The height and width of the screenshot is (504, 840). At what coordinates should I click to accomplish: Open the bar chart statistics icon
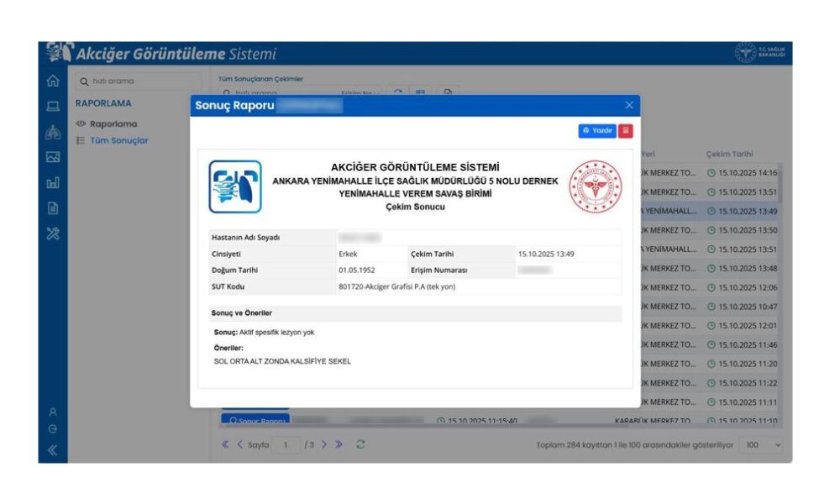point(52,182)
